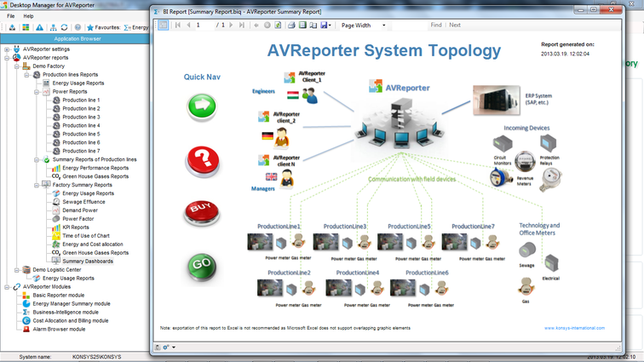Print the report
Viewport: 644px width, 362px height.
pos(291,25)
